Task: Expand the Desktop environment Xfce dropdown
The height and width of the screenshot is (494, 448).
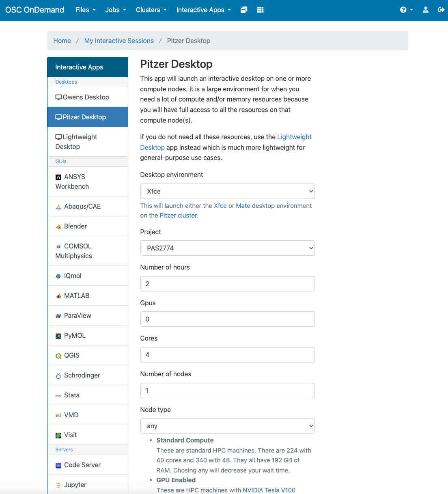Action: 227,191
